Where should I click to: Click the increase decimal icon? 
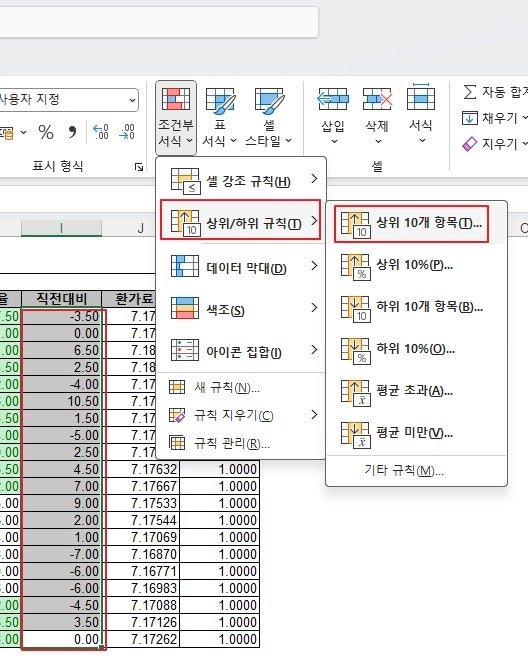101,132
